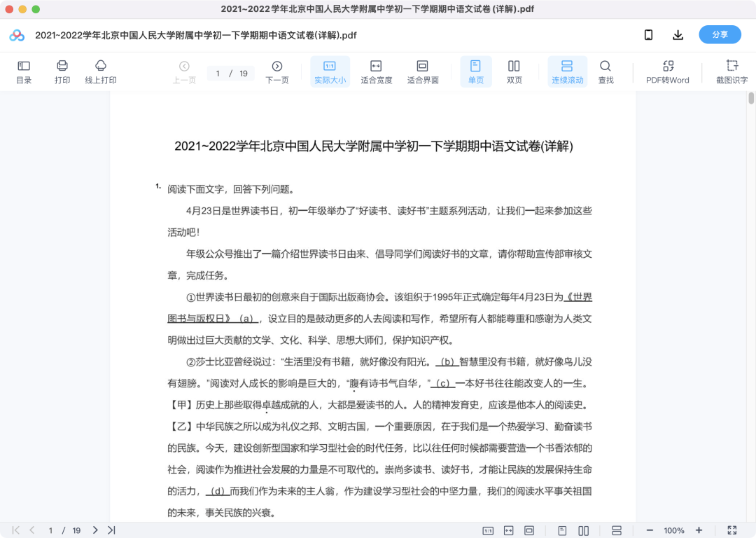Click bottom bar single page icon
Screen dimensions: 756x538
[562, 531]
